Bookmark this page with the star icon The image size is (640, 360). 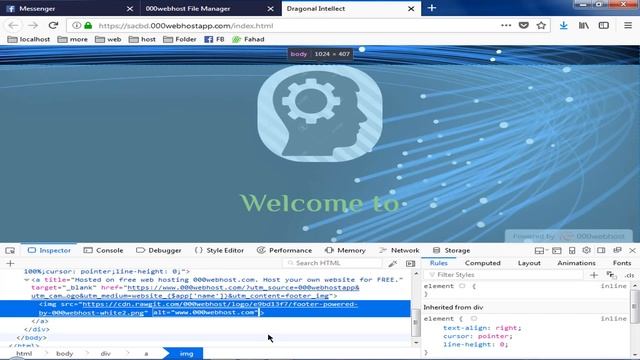541,25
